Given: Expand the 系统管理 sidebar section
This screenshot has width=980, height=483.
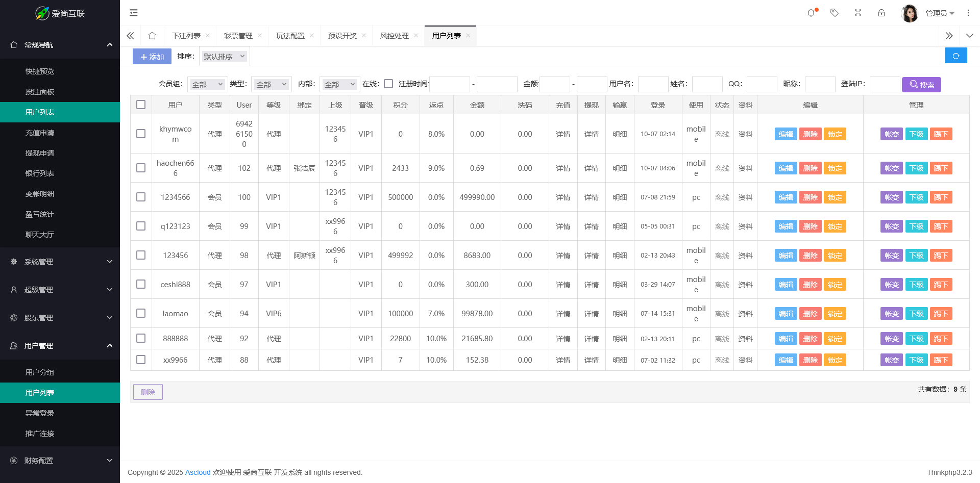Looking at the screenshot, I should click(x=60, y=262).
